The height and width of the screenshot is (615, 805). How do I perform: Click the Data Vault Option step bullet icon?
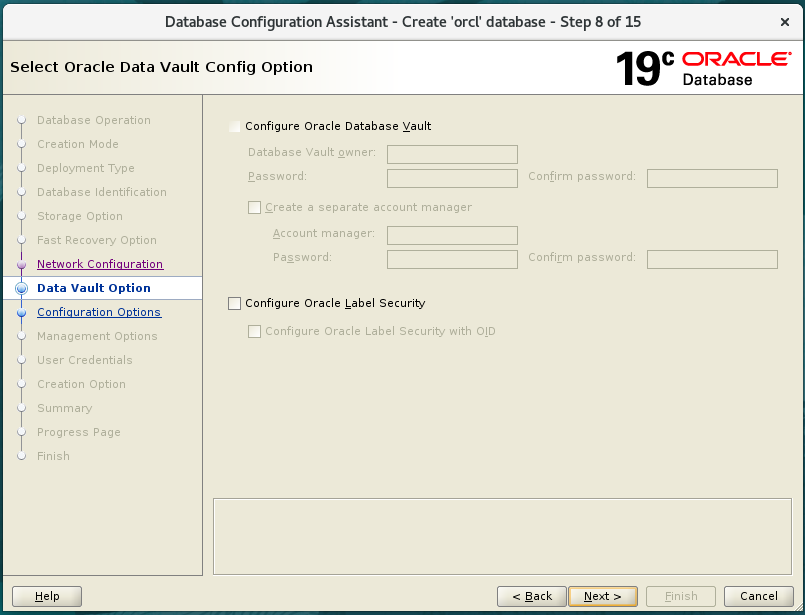[22, 289]
